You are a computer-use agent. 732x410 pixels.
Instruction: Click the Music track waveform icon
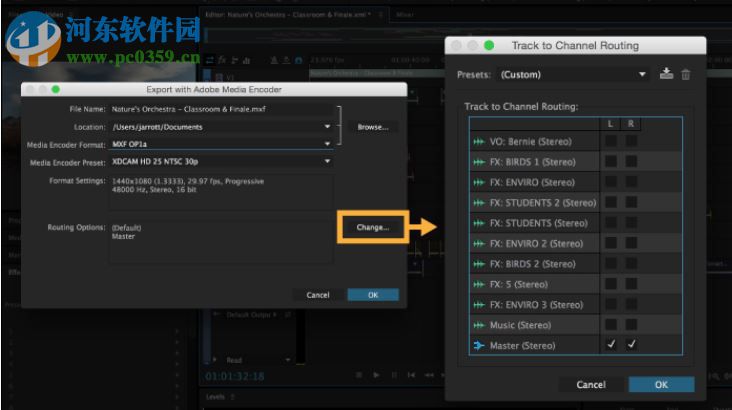click(479, 325)
